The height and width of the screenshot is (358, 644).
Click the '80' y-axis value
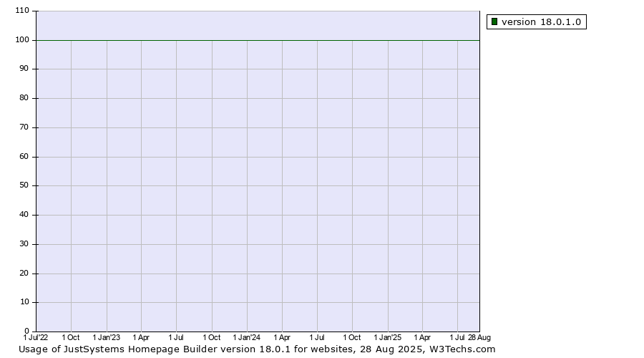tap(24, 98)
